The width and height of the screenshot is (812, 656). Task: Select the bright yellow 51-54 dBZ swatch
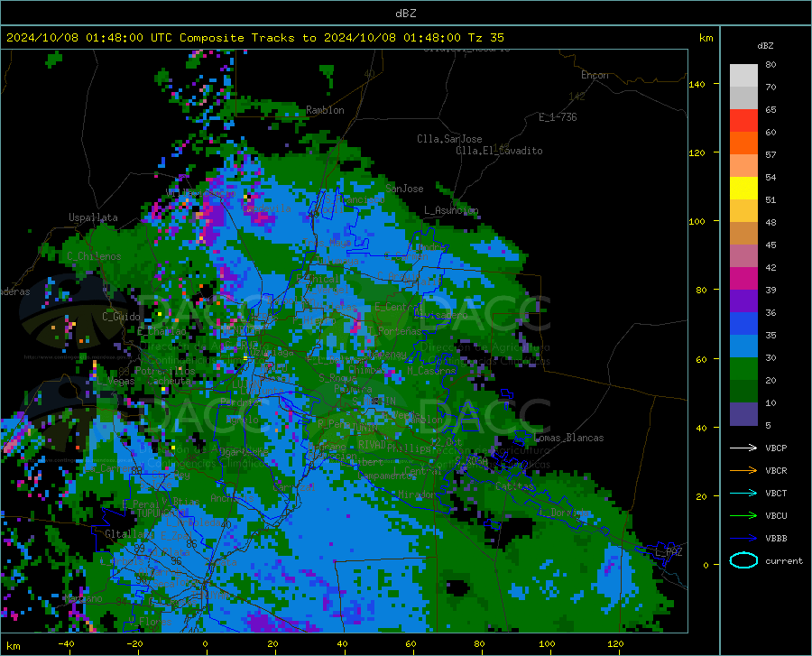(x=743, y=189)
